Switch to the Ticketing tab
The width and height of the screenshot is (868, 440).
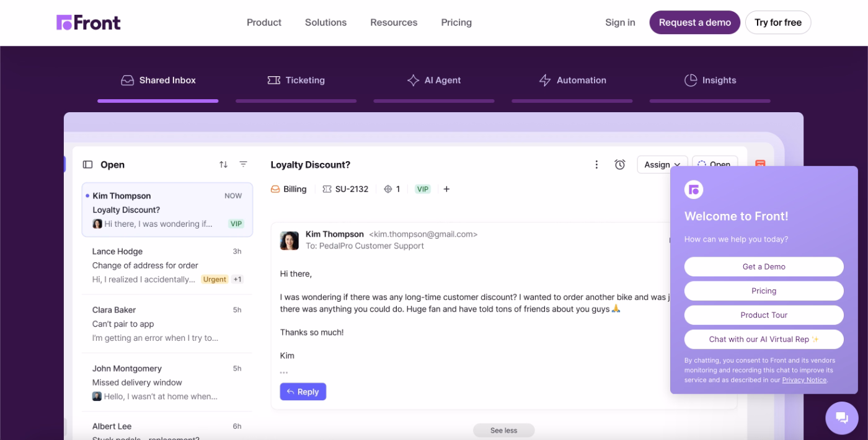click(x=296, y=80)
